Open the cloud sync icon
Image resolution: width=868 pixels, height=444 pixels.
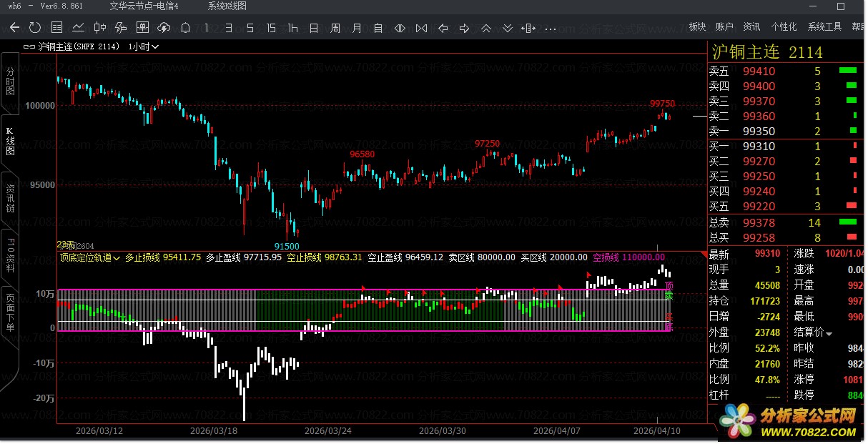click(x=164, y=28)
